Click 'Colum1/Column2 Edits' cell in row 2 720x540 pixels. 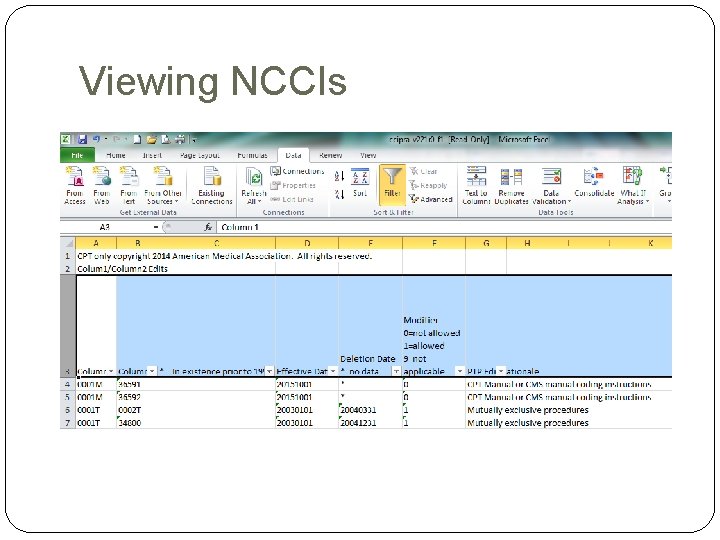[x=122, y=269]
